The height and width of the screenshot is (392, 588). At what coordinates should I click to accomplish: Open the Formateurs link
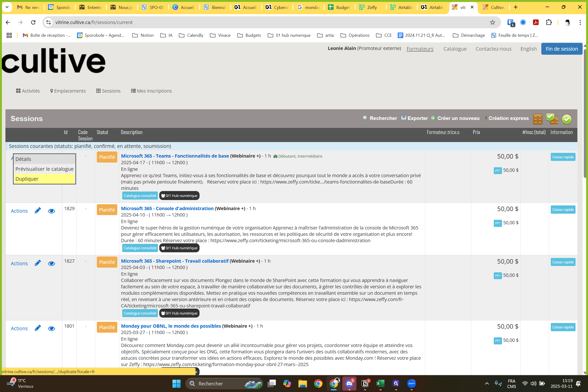pyautogui.click(x=420, y=49)
